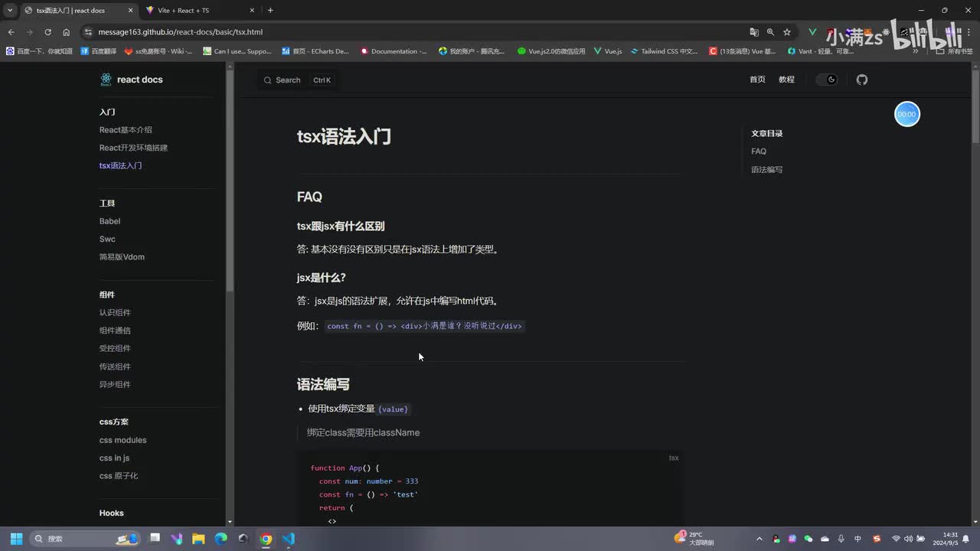Open 组件通信 in sidebar
Image resolution: width=980 pixels, height=551 pixels.
pyautogui.click(x=115, y=331)
